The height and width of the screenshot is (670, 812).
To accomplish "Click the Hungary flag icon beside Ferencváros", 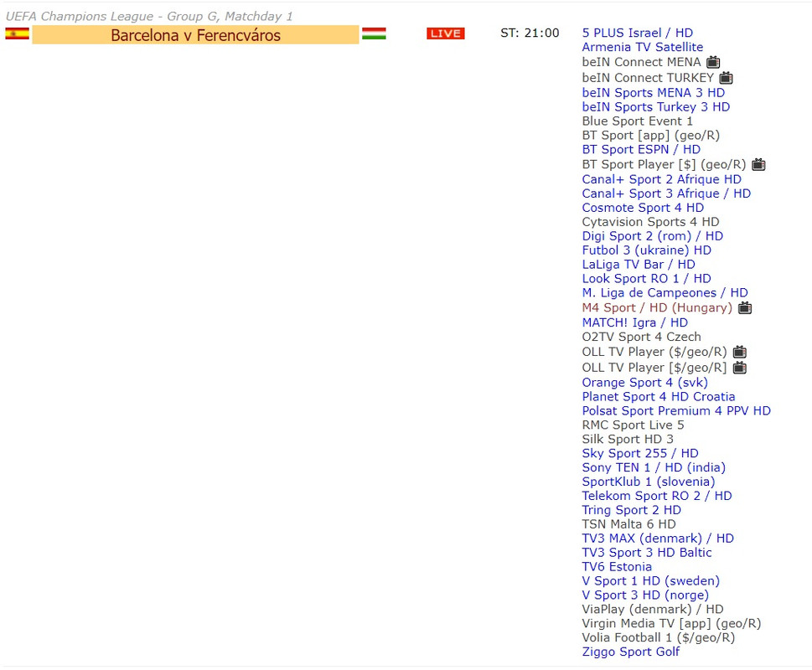I will [x=374, y=34].
